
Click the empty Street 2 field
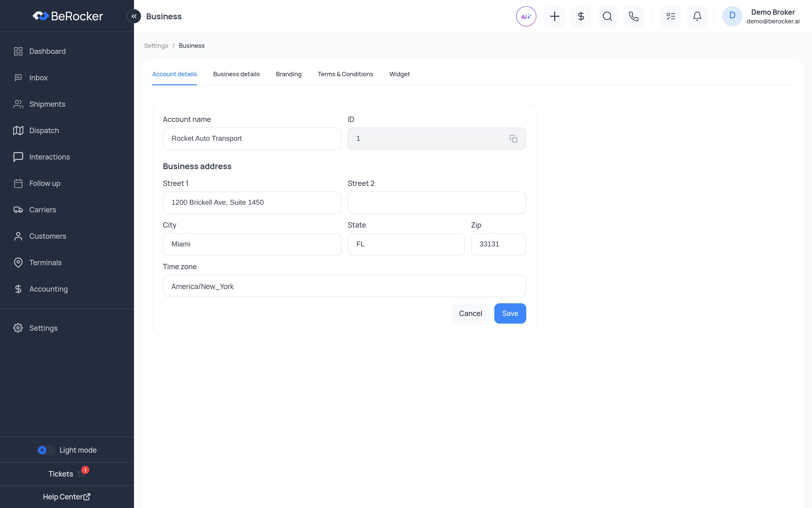point(436,203)
